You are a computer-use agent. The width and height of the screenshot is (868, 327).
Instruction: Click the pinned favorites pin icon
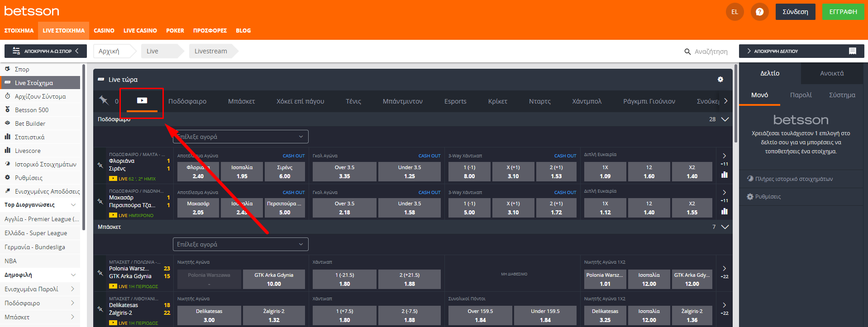tap(104, 100)
